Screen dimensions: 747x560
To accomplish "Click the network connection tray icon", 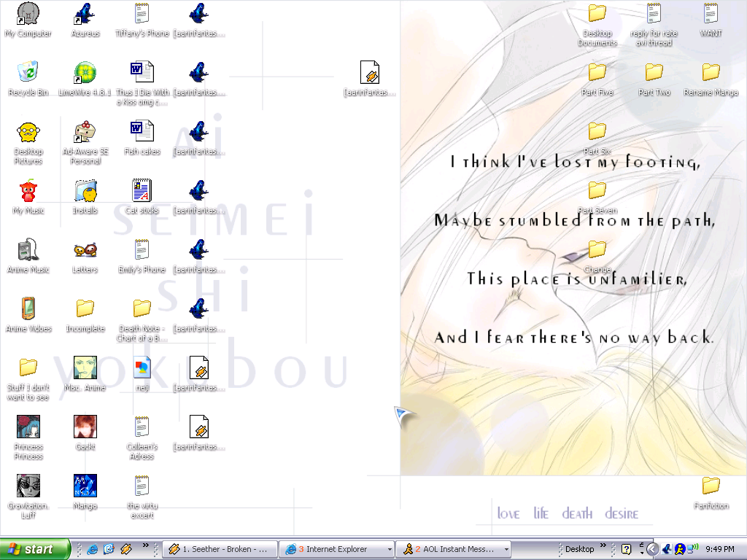I will (692, 549).
